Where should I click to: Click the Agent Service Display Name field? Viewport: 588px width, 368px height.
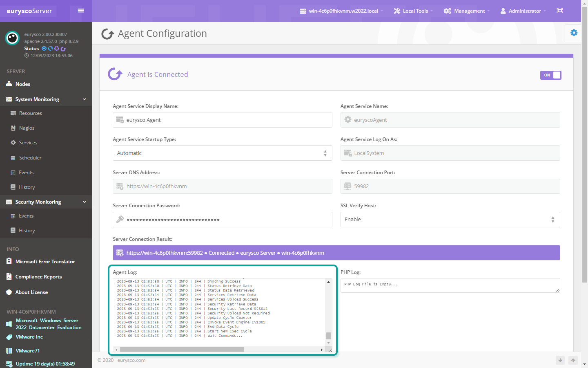(x=222, y=120)
